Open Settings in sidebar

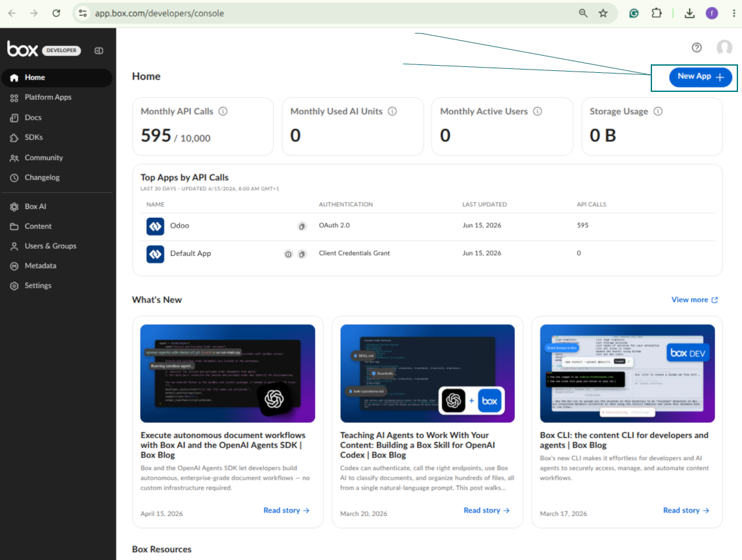(x=56, y=286)
